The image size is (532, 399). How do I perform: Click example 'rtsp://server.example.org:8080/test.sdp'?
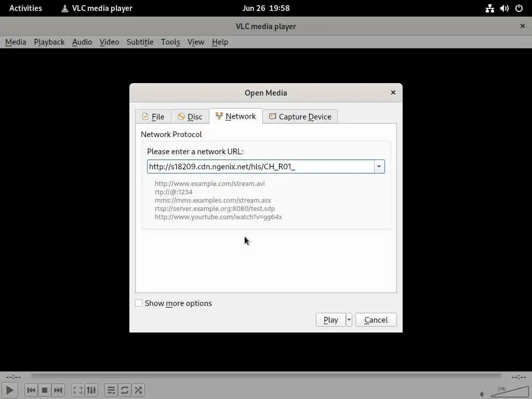(x=215, y=209)
